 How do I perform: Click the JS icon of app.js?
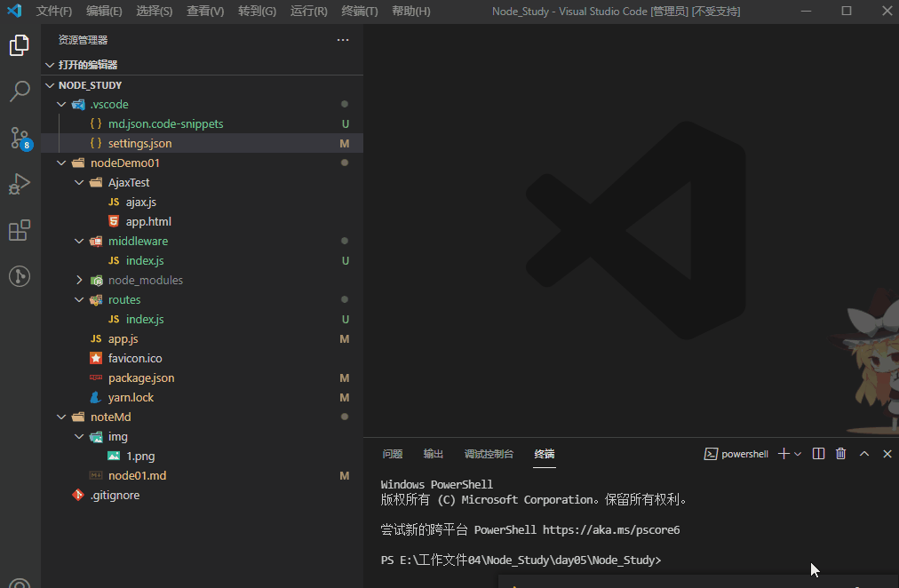[x=96, y=338]
